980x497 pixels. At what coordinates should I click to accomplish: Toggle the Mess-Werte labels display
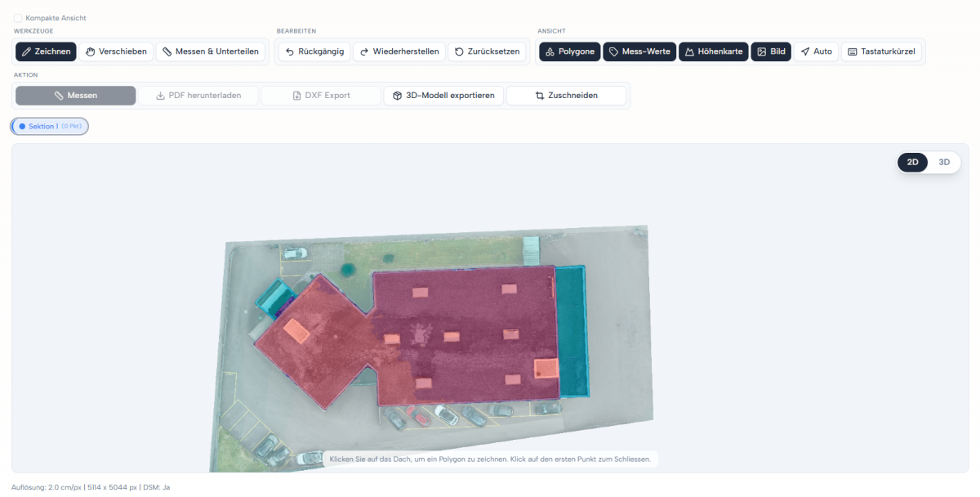(639, 51)
